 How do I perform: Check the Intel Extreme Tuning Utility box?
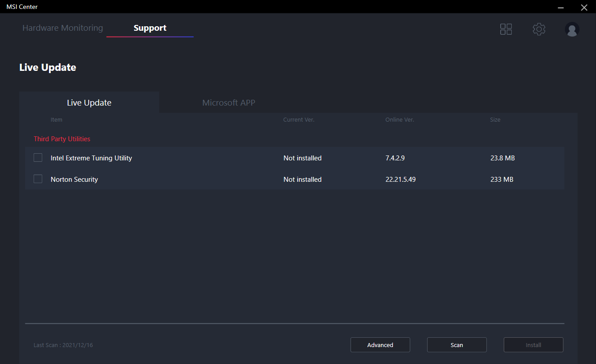pos(38,158)
